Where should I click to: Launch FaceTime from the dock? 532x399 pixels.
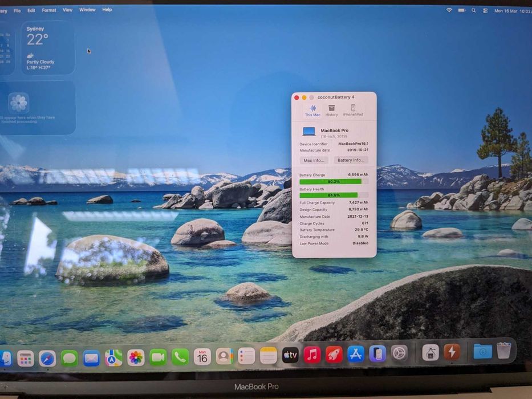[x=158, y=357]
